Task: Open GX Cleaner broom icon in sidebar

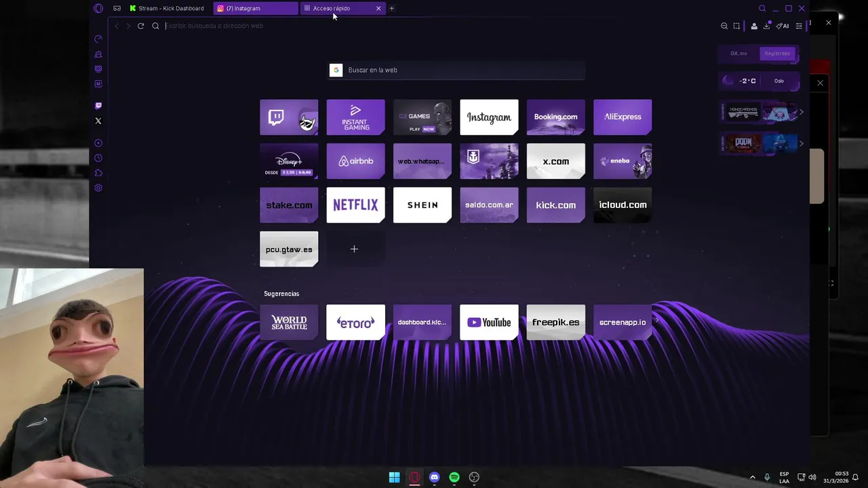Action: (x=98, y=54)
